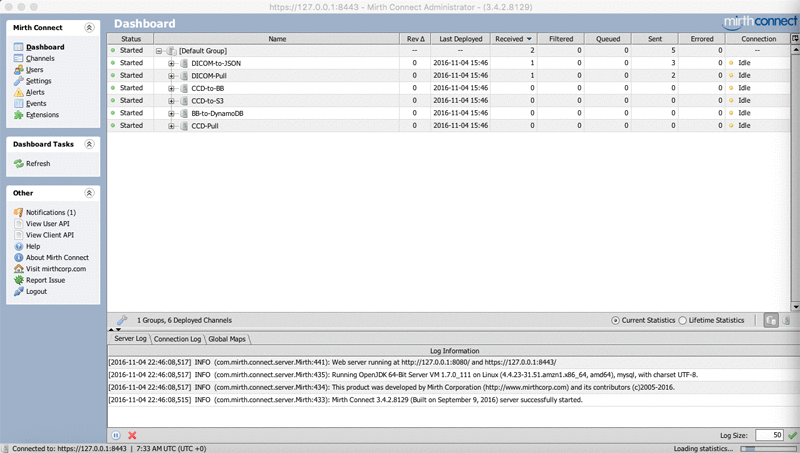
Task: Open the Extensions puzzle icon
Action: (x=18, y=115)
